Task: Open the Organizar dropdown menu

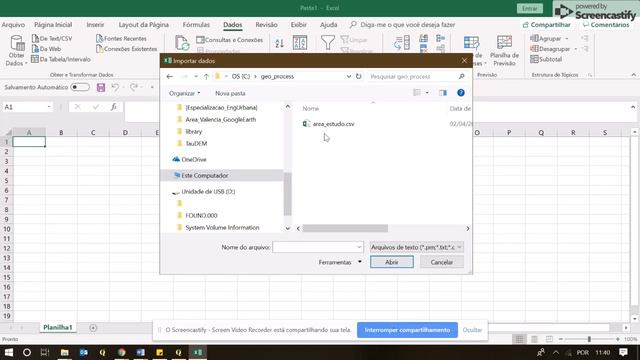Action: click(x=184, y=93)
